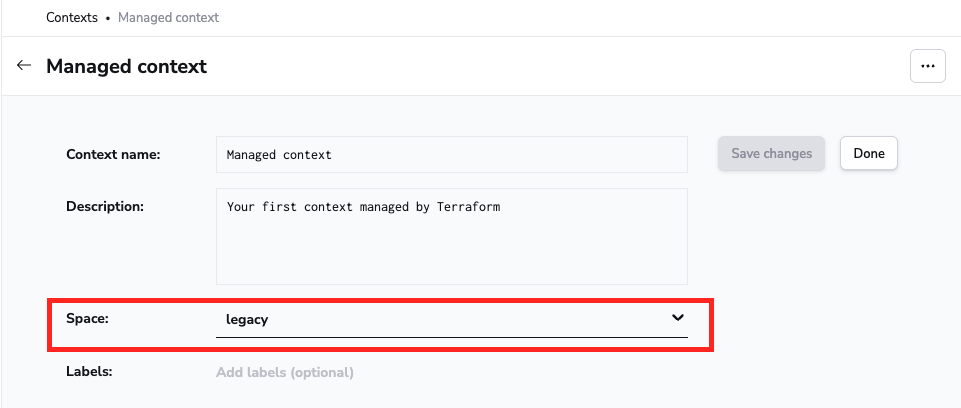Click the 'Description:' field label
961x408 pixels.
coord(105,207)
